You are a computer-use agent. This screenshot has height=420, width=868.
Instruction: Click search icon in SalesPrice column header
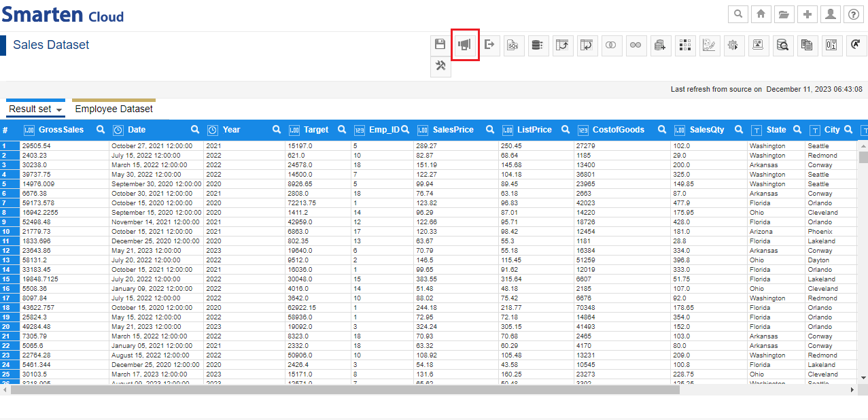(x=490, y=130)
